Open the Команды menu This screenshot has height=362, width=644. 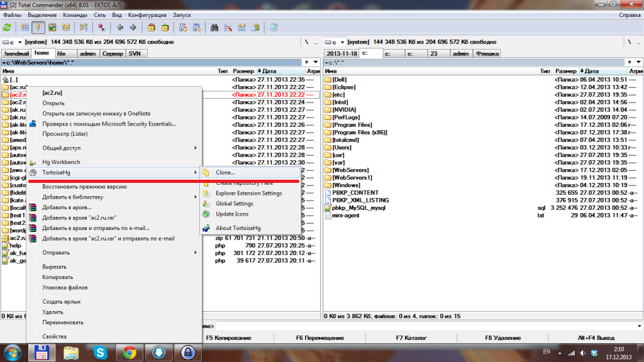click(x=75, y=15)
